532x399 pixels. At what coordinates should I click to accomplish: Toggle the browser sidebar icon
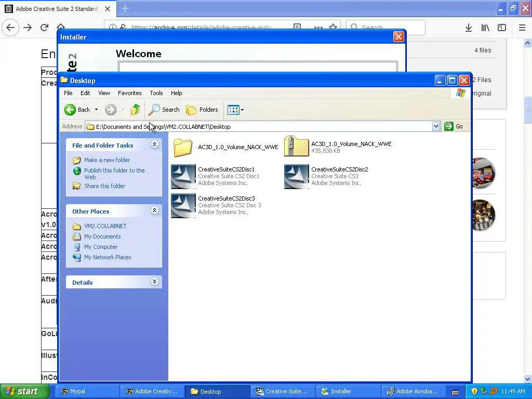pyautogui.click(x=502, y=28)
